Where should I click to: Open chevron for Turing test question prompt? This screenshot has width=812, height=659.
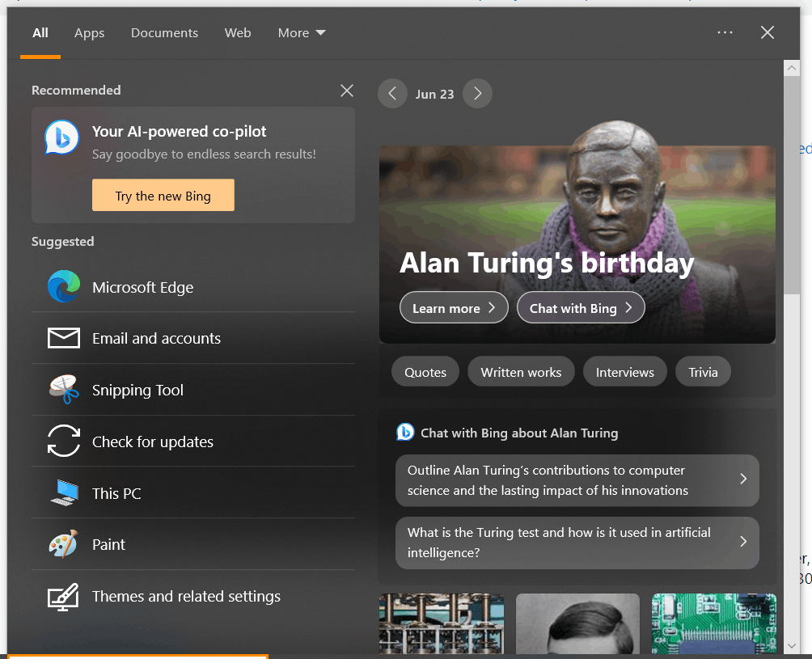pos(743,542)
